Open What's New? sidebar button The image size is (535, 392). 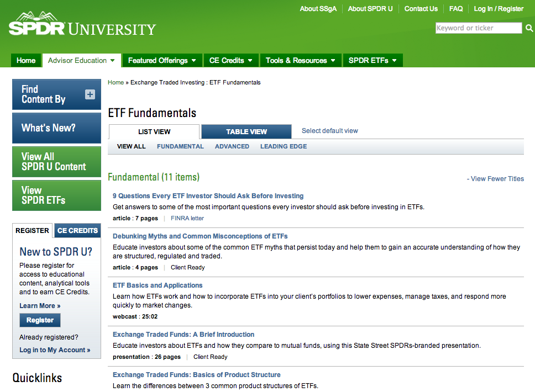56,128
